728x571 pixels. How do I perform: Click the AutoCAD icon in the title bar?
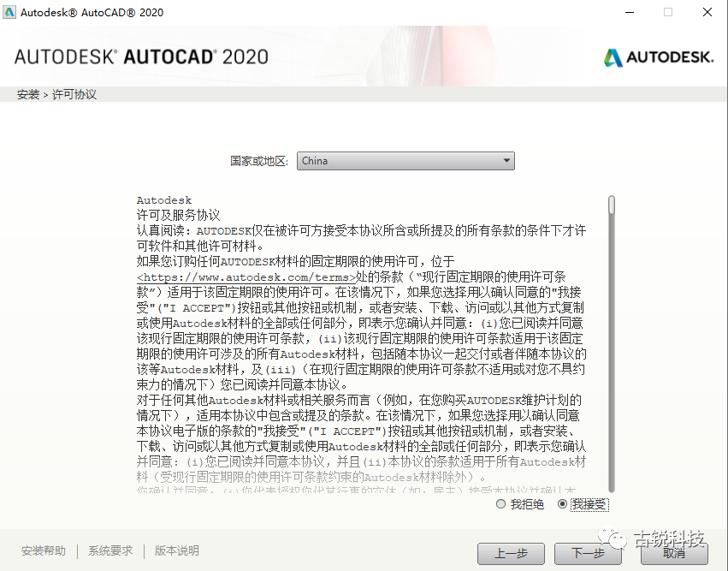tap(10, 12)
